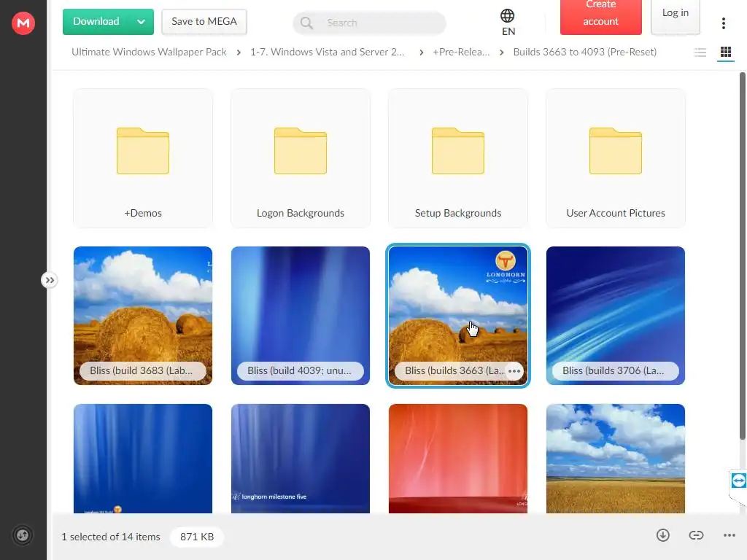
Task: Click Builds 3663 to 4093 (Pre-Reset) breadcrumb
Action: [x=584, y=52]
